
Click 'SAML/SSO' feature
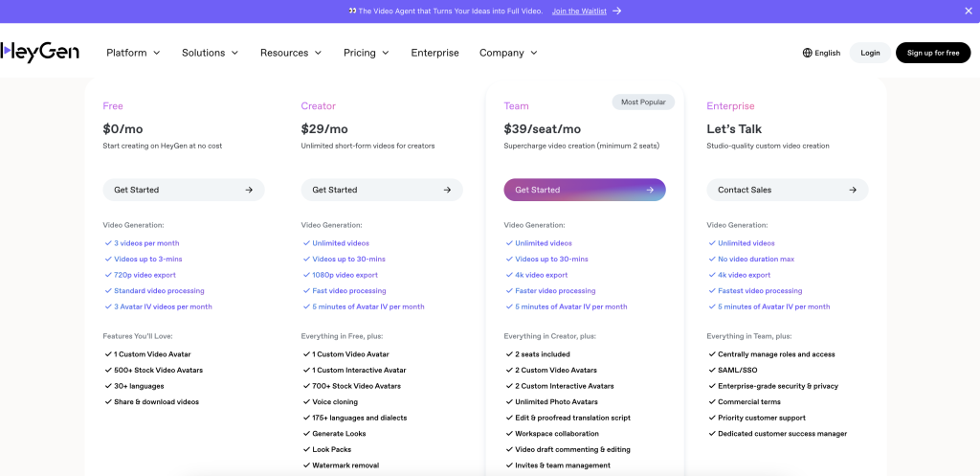pyautogui.click(x=738, y=371)
